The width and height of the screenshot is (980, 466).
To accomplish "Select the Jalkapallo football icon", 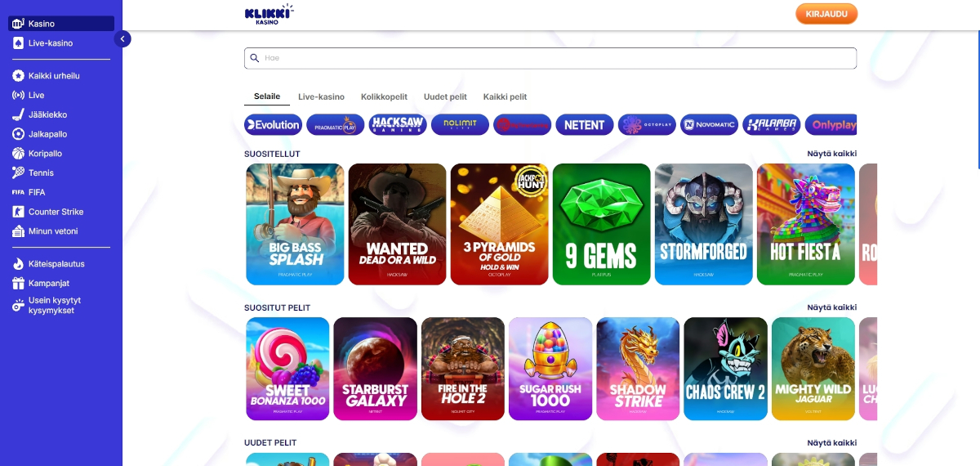I will 18,134.
